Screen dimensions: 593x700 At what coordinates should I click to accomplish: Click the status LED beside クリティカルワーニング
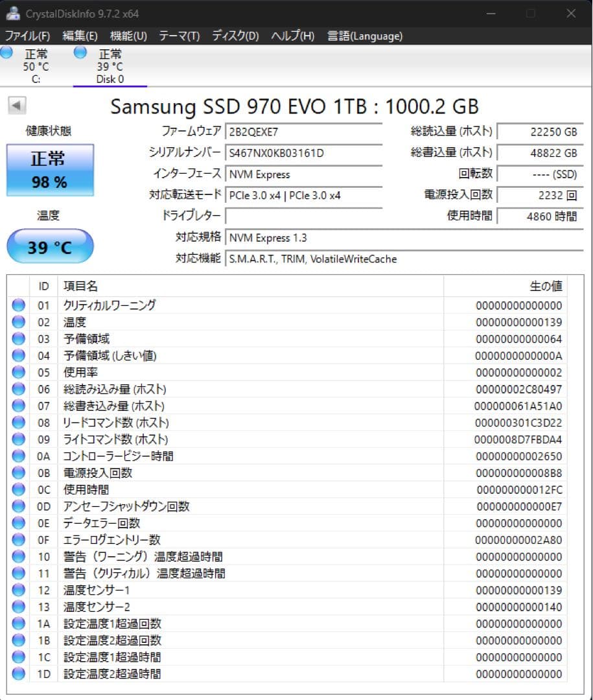(17, 305)
